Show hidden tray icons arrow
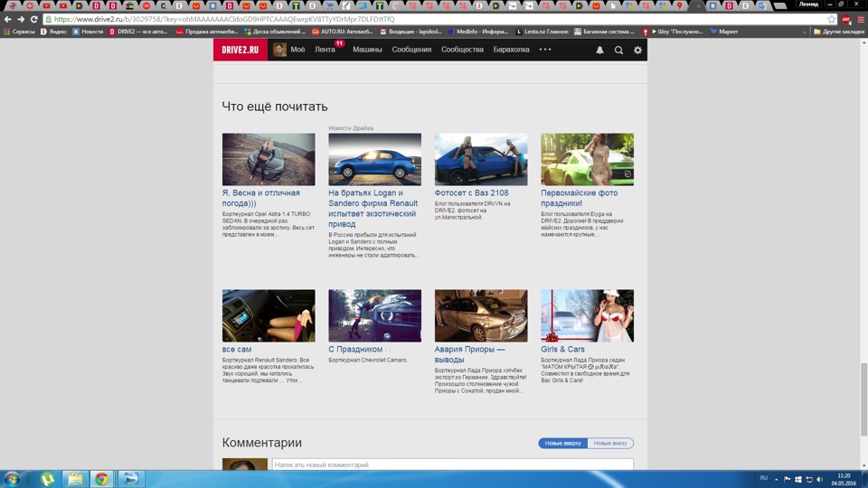868x488 pixels. (x=776, y=479)
